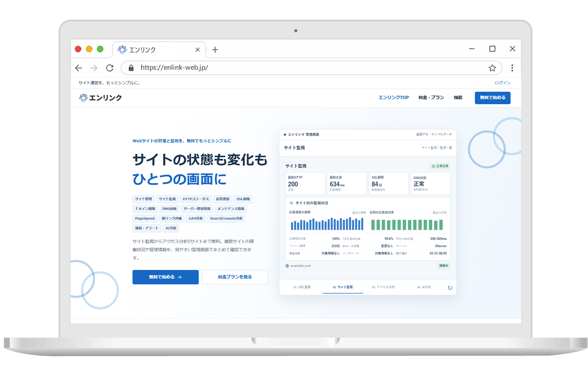The width and height of the screenshot is (588, 368).
Task: Open the 機能 navigation item
Action: (458, 98)
